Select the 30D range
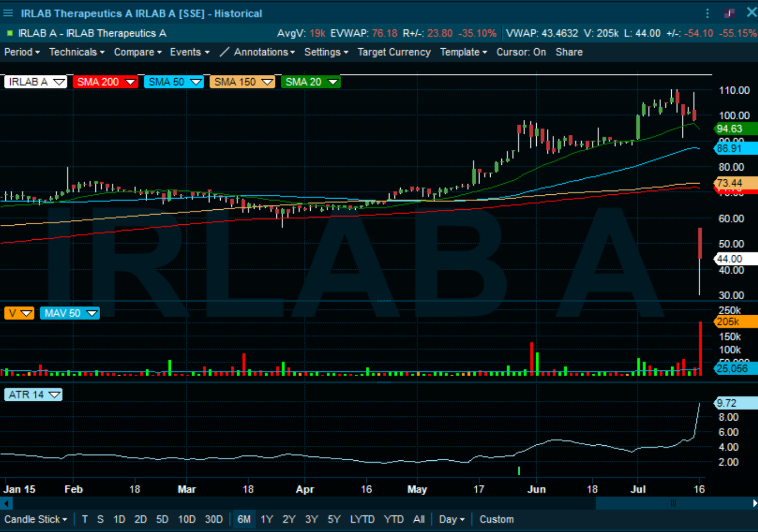This screenshot has width=758, height=532. click(x=214, y=519)
